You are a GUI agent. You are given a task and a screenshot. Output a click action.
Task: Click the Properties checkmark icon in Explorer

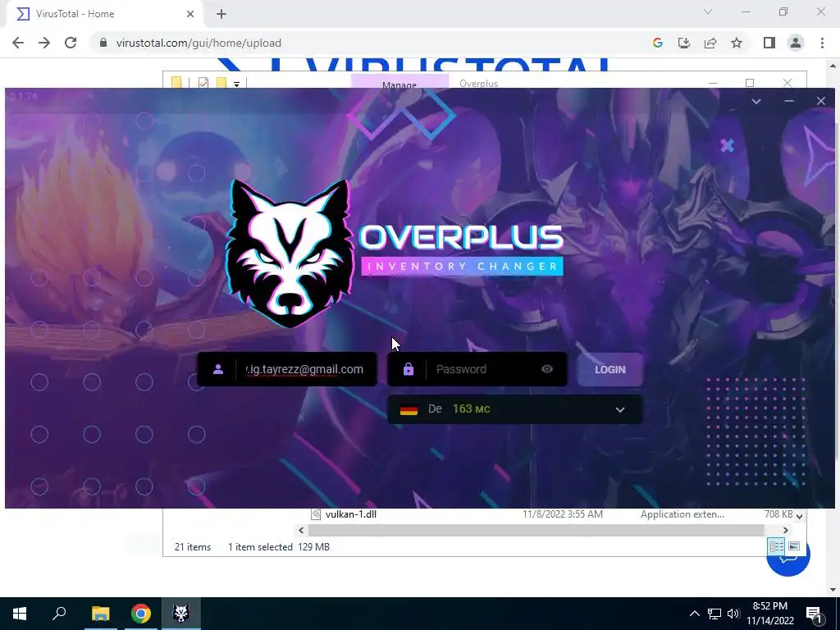pos(203,83)
